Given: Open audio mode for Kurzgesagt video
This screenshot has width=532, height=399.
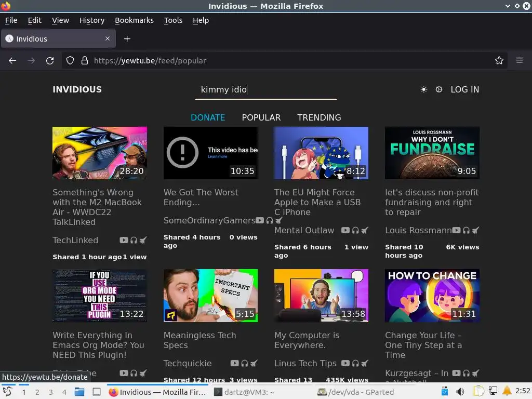Looking at the screenshot, I should tap(466, 373).
